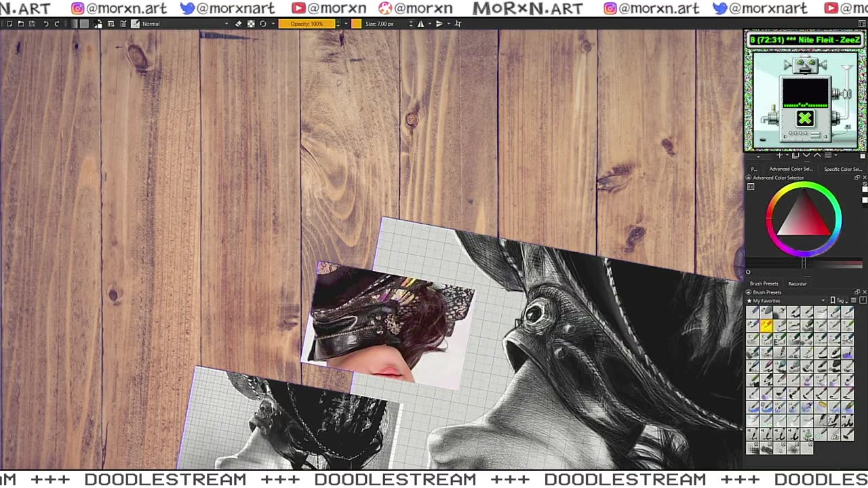
Task: Duplicate the current layer
Action: tap(795, 155)
